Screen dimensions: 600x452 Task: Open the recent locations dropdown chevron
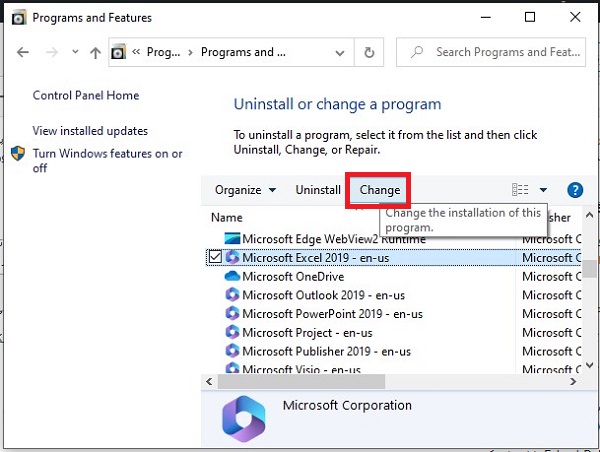[75, 52]
